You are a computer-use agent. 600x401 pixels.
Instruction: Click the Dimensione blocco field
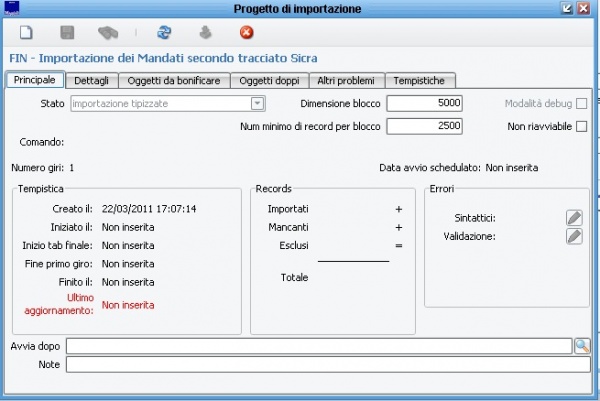coord(424,103)
